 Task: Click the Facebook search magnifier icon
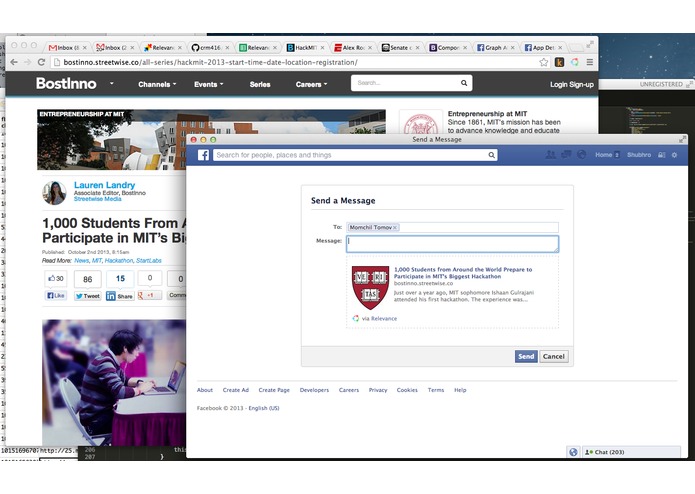coord(492,155)
